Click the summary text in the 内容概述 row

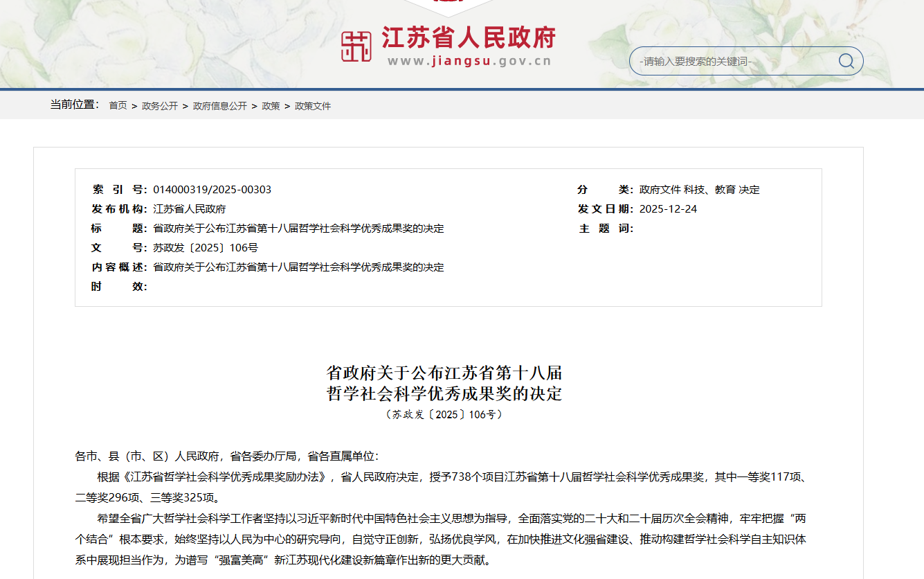[298, 267]
